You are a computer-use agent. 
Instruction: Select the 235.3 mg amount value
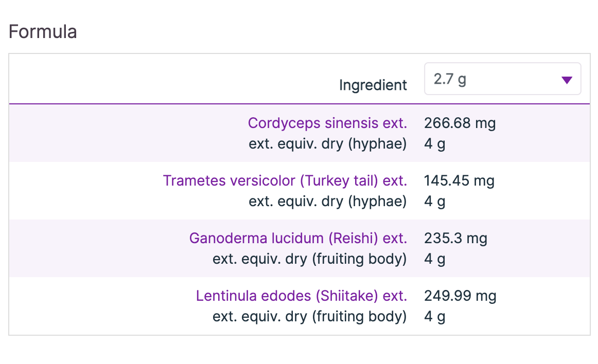pos(455,239)
